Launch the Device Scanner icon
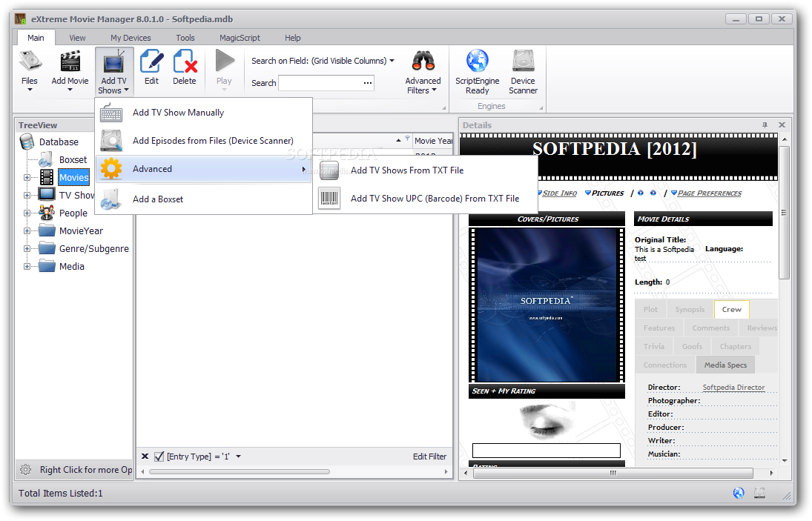The height and width of the screenshot is (521, 812). [523, 61]
